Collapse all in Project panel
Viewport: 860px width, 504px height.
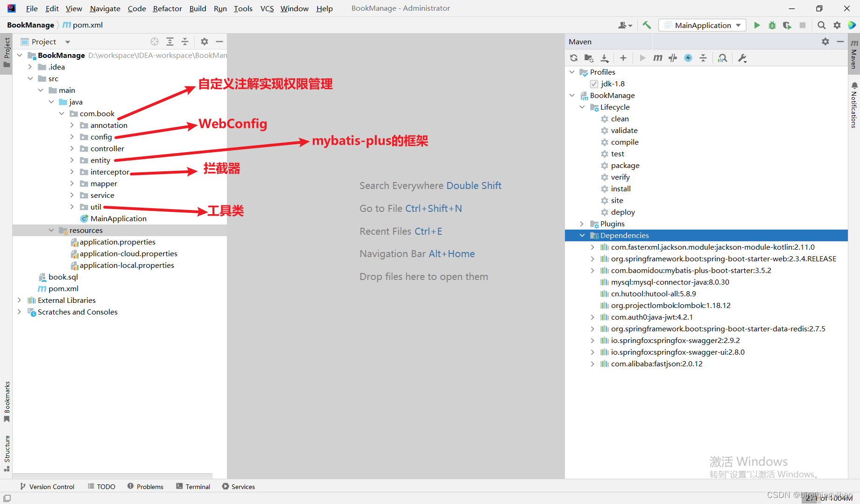click(185, 42)
